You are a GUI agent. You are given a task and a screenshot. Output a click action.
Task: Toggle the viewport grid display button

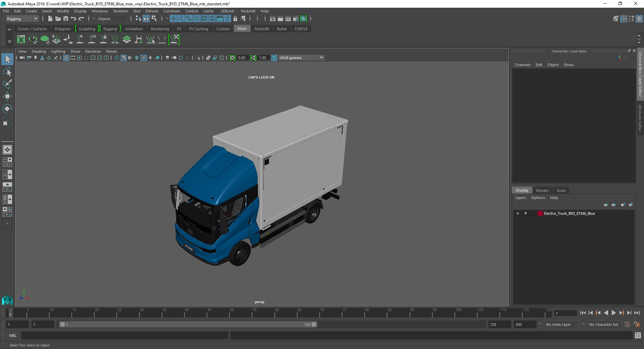66,58
